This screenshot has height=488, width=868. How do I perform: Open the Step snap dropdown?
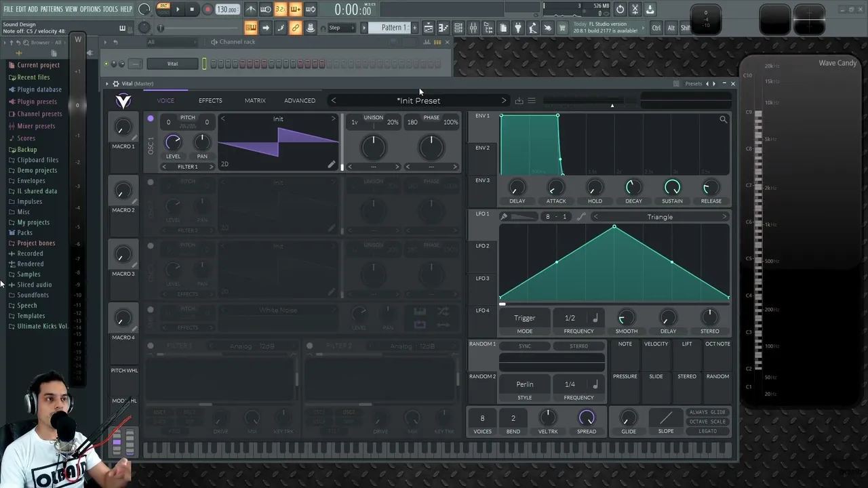coord(341,28)
